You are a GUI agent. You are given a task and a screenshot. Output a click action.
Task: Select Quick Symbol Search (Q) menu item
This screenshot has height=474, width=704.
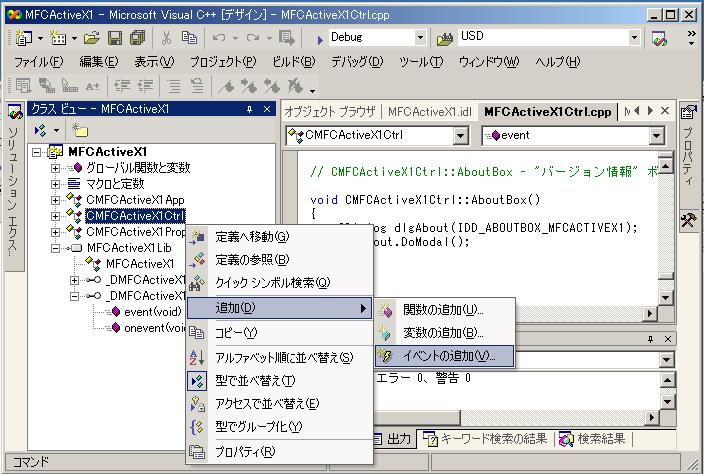point(279,283)
